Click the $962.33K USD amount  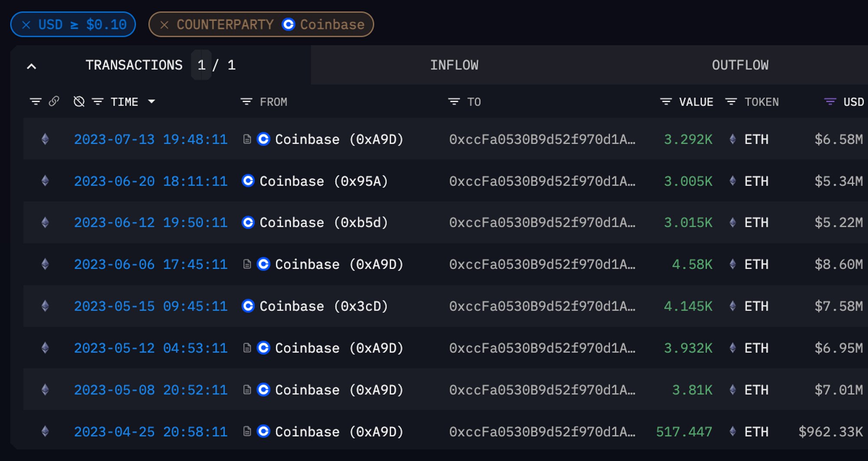click(831, 432)
